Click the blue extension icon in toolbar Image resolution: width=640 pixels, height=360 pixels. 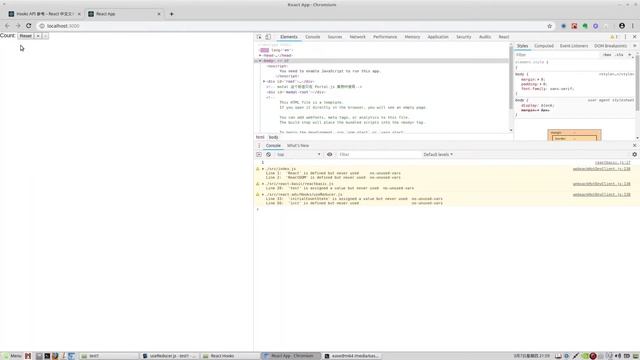(564, 26)
